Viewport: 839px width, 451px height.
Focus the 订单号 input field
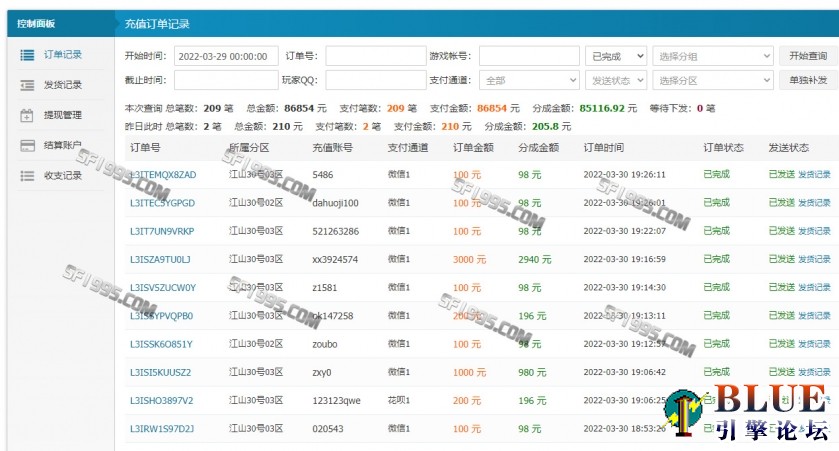click(375, 56)
